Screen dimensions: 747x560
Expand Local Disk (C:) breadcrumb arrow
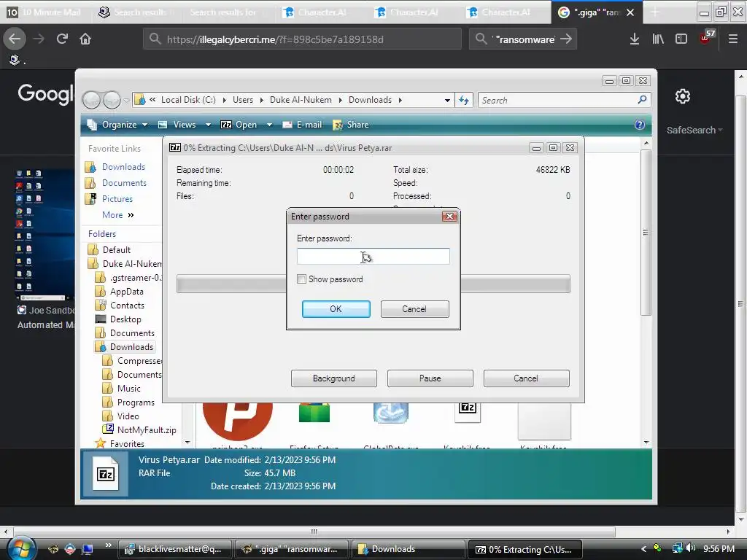(225, 100)
